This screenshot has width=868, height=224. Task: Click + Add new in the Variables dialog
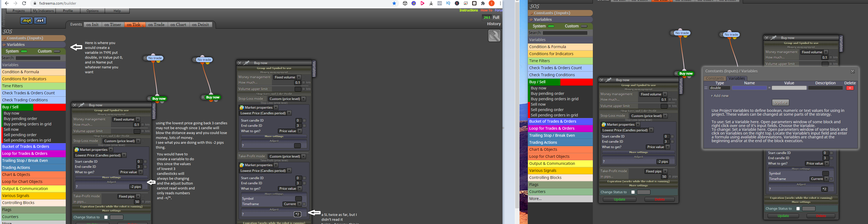[x=719, y=96]
